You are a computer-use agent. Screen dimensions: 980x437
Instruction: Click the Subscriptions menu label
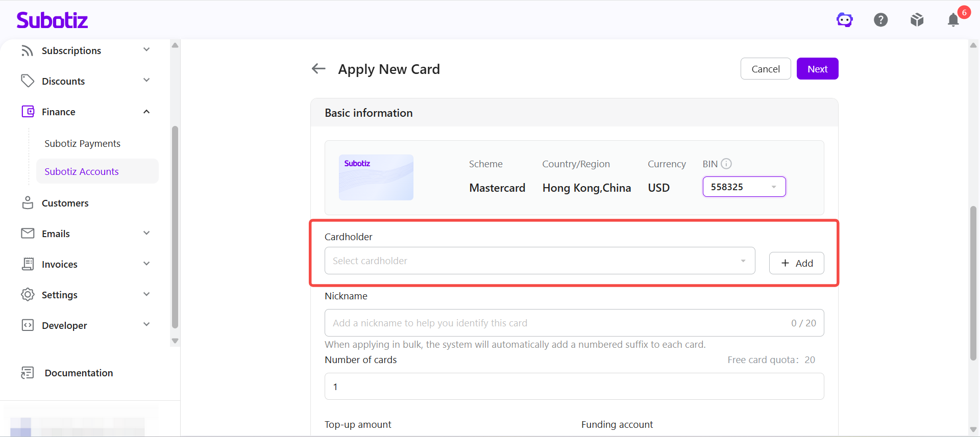pyautogui.click(x=71, y=50)
